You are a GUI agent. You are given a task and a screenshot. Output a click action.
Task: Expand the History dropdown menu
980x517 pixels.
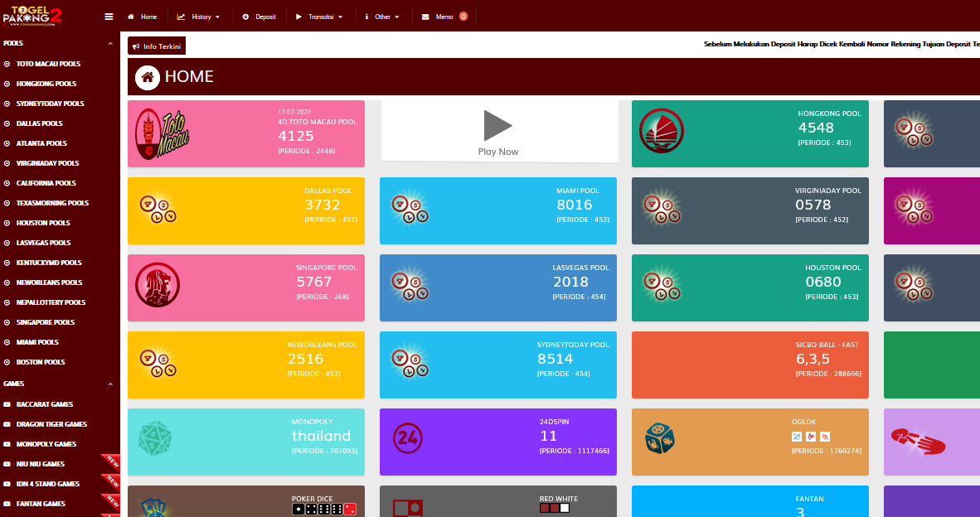[198, 17]
